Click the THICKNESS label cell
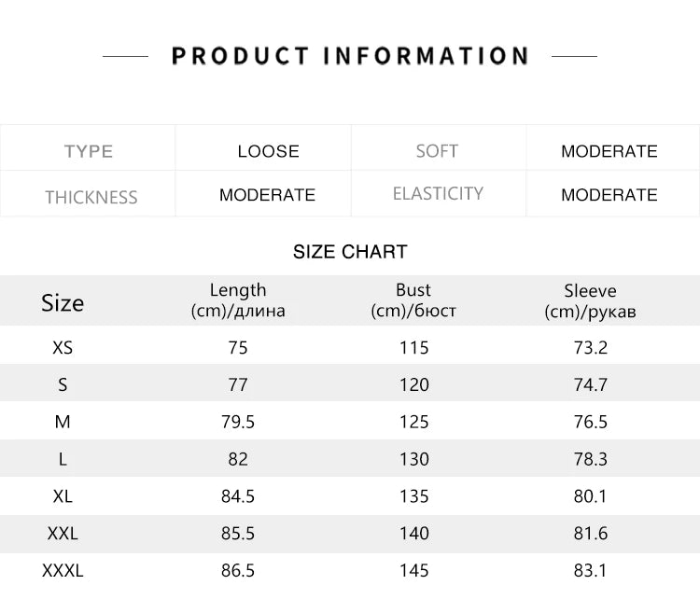Image resolution: width=700 pixels, height=613 pixels. 91,197
